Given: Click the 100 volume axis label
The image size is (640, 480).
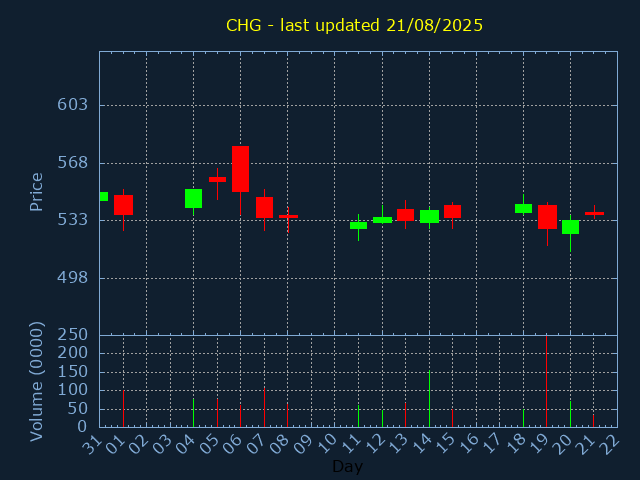Looking at the screenshot, I should point(72,390).
